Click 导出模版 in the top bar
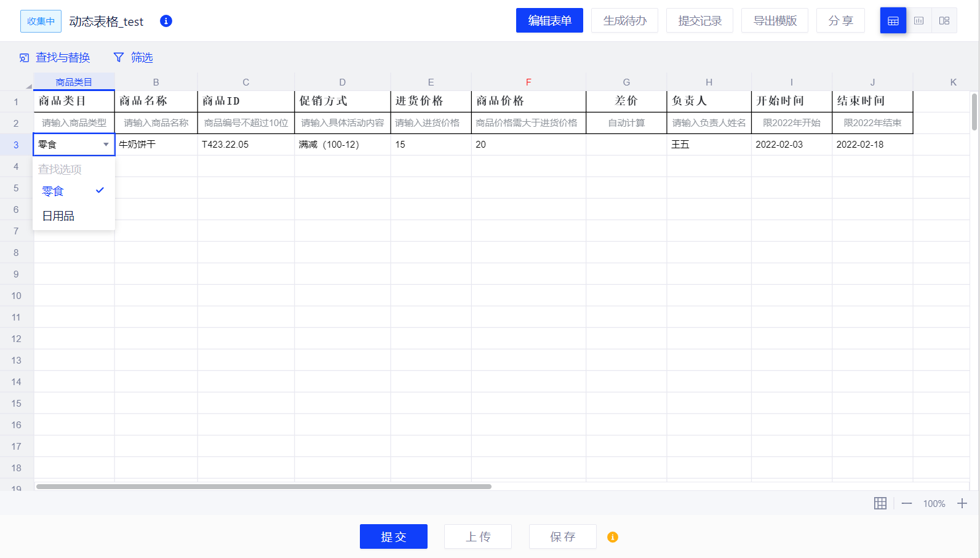This screenshot has height=558, width=980. pyautogui.click(x=775, y=21)
